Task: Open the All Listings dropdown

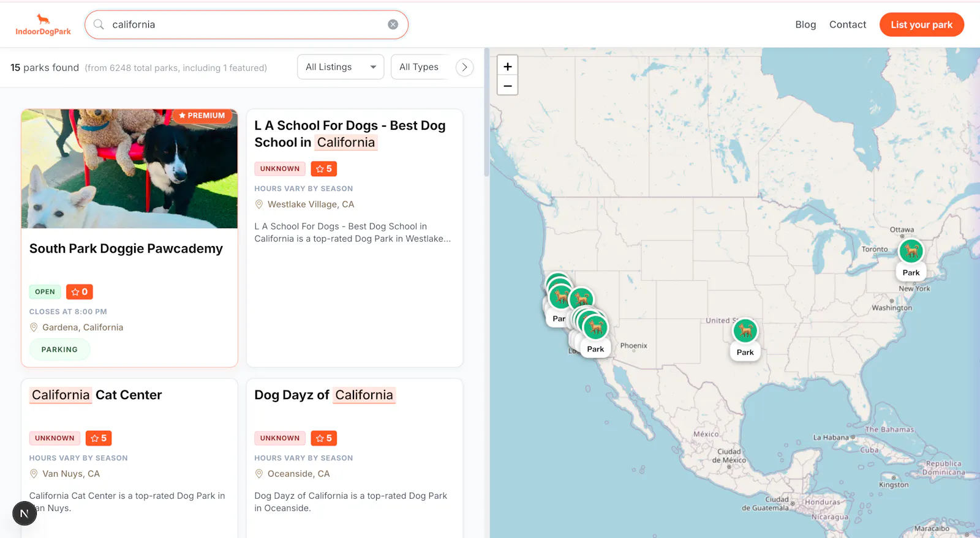Action: point(341,67)
